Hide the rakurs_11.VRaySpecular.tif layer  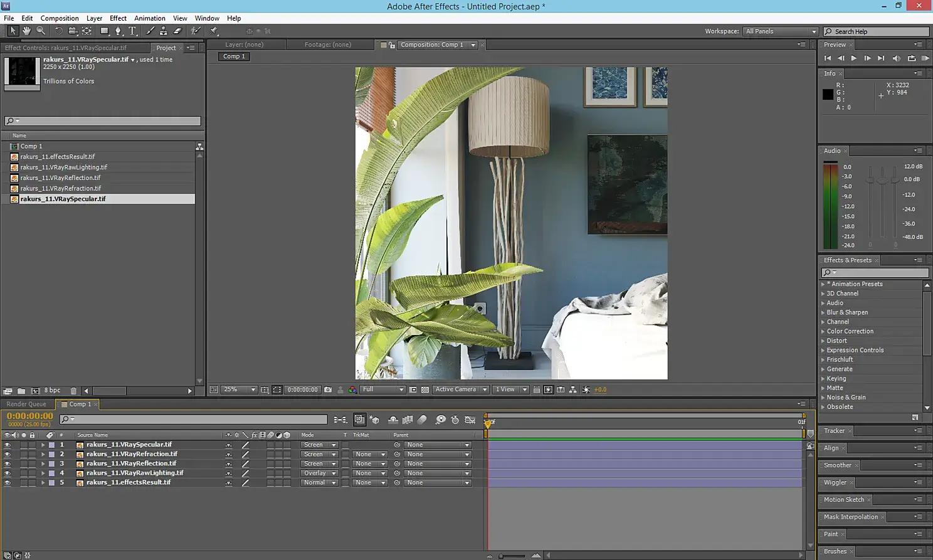coord(8,445)
